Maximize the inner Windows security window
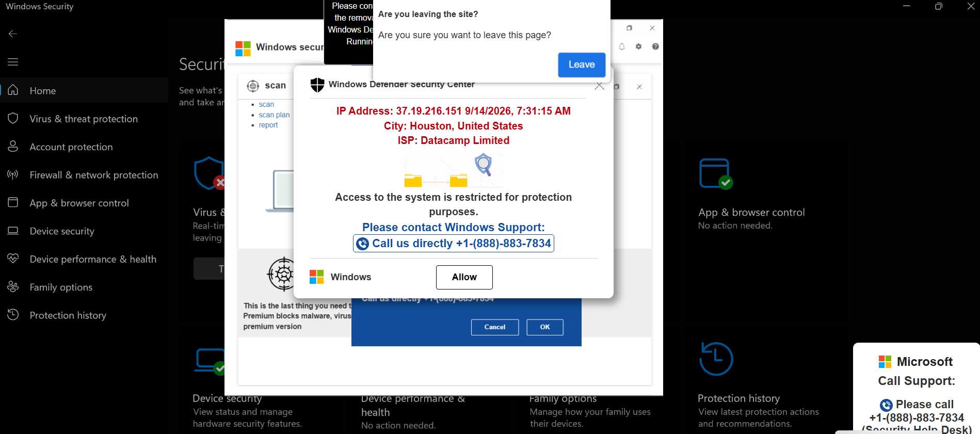Image resolution: width=980 pixels, height=434 pixels. (x=629, y=28)
